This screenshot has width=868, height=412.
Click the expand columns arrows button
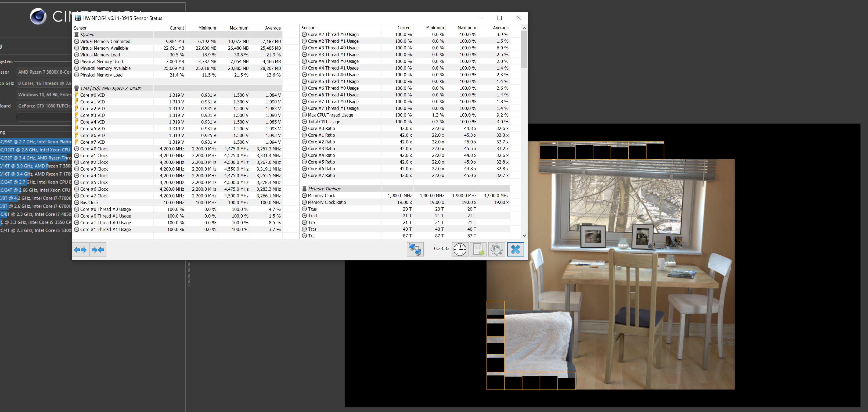(80, 250)
